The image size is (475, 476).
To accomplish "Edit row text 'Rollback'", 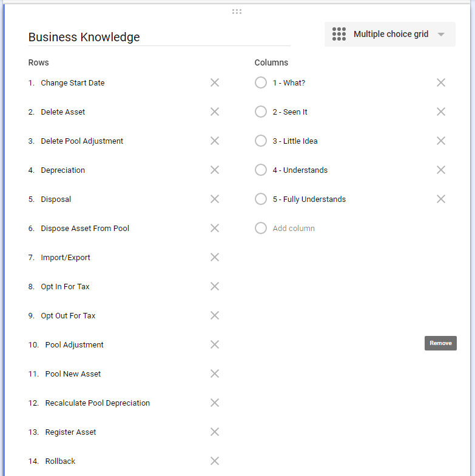I will pos(60,461).
